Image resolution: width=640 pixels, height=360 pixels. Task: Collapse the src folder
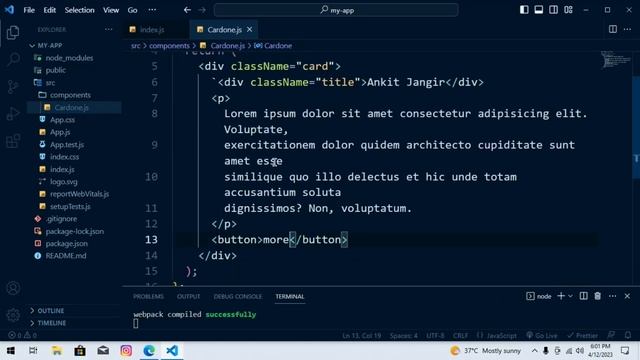51,83
